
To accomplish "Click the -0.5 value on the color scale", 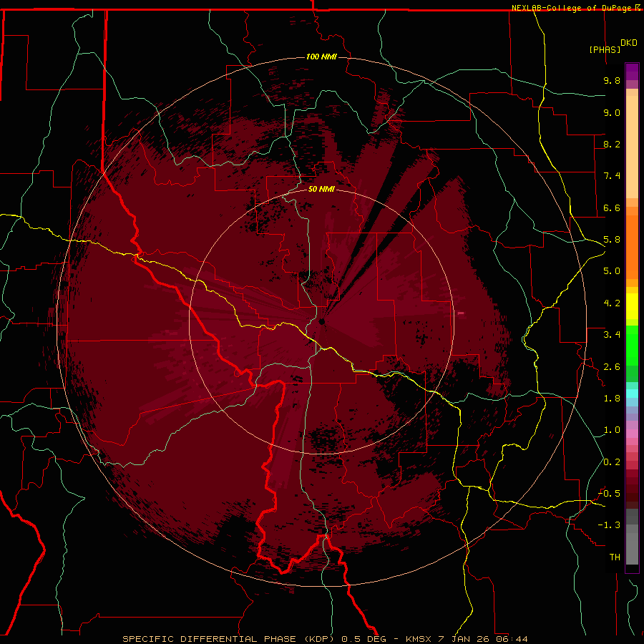I will coord(609,494).
